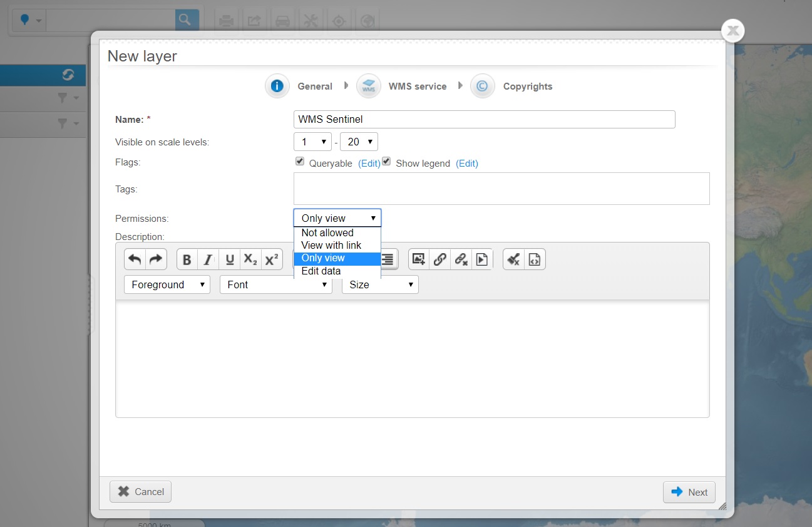Viewport: 812px width, 527px height.
Task: Choose 'Edit data' permission option
Action: click(x=337, y=271)
